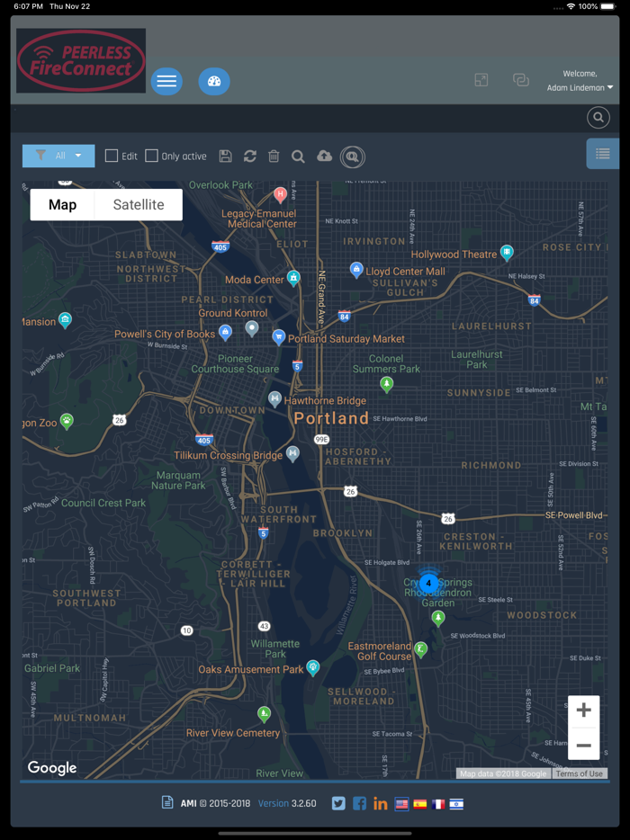Switch to Map view
Screen dimensions: 630x840
[x=62, y=205]
